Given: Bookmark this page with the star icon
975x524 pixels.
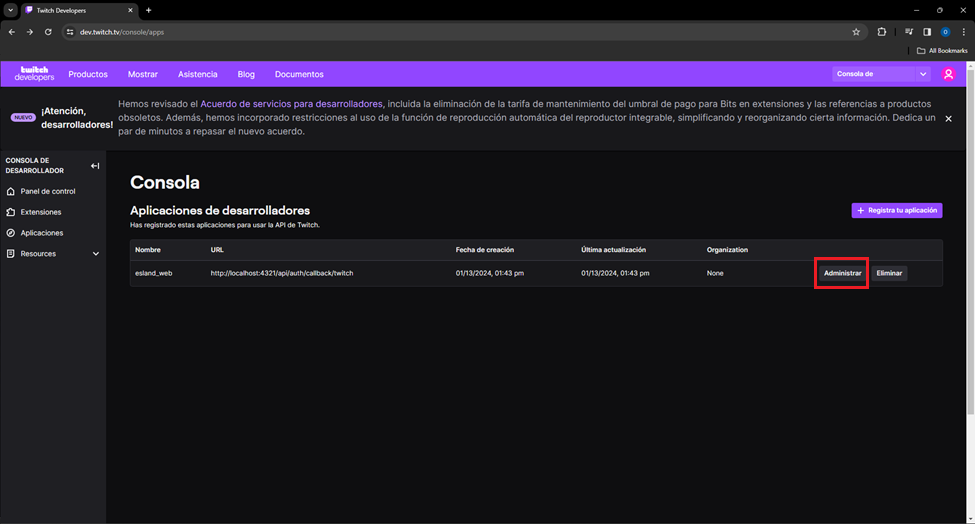Looking at the screenshot, I should coord(856,32).
